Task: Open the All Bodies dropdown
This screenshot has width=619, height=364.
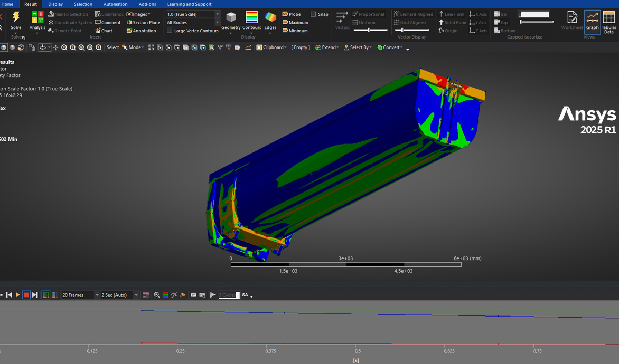Action: click(217, 23)
